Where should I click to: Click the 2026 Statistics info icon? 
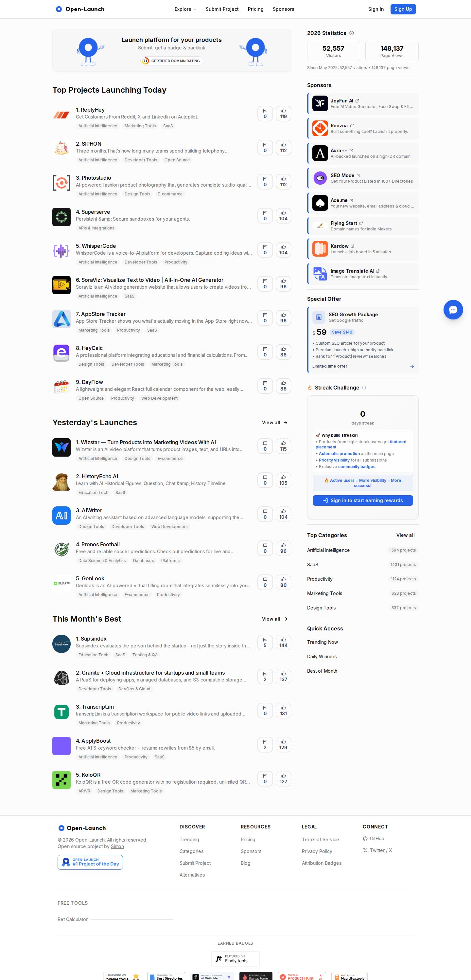pos(352,33)
